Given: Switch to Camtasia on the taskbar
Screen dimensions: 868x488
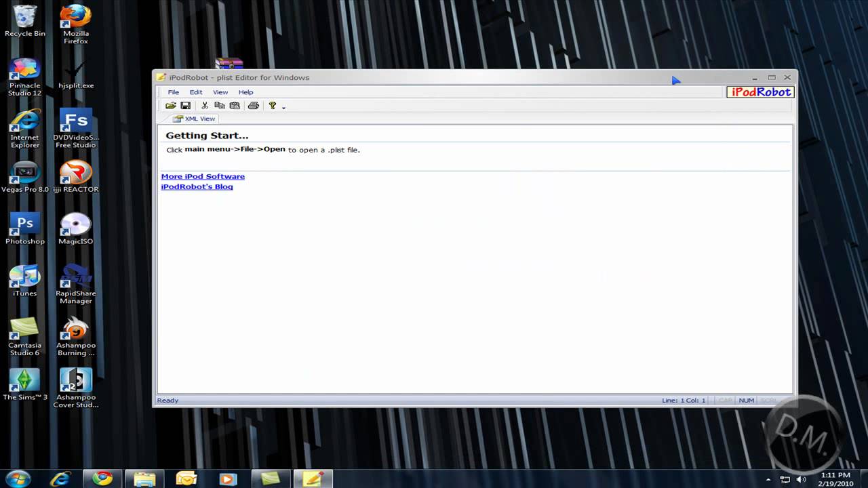Looking at the screenshot, I should point(271,479).
